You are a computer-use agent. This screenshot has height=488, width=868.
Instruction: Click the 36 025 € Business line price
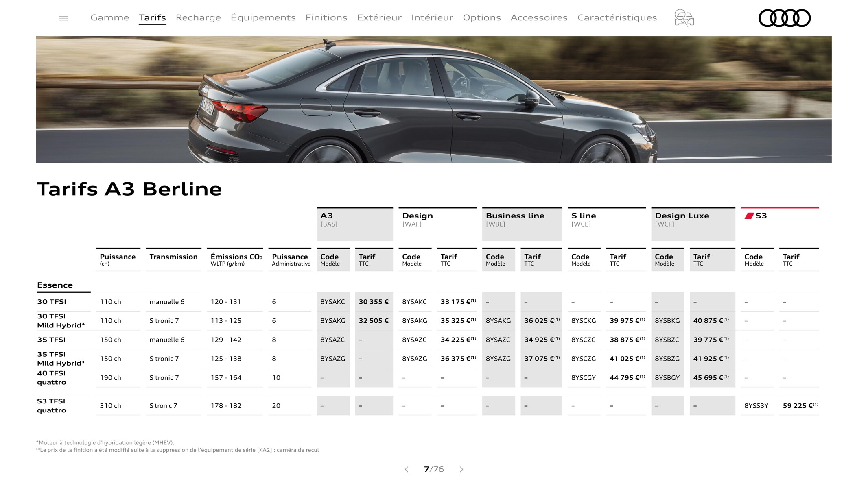[x=542, y=321]
